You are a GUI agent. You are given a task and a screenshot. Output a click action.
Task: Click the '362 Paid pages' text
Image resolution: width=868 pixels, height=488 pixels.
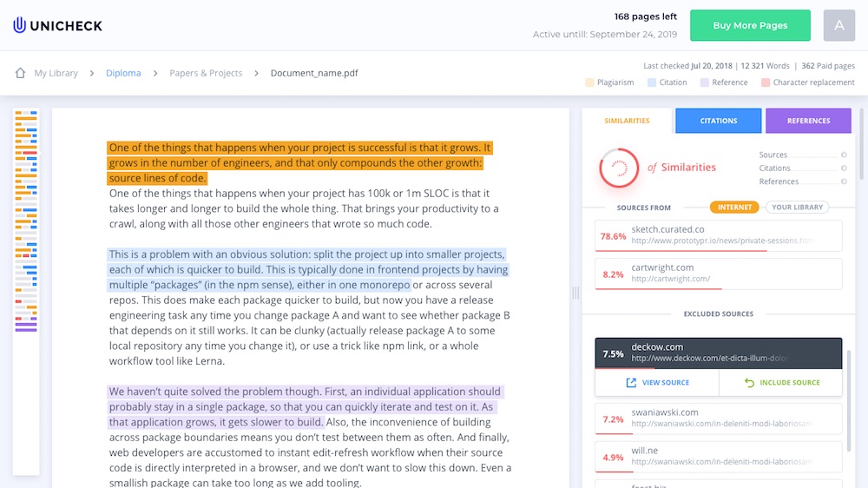point(828,66)
